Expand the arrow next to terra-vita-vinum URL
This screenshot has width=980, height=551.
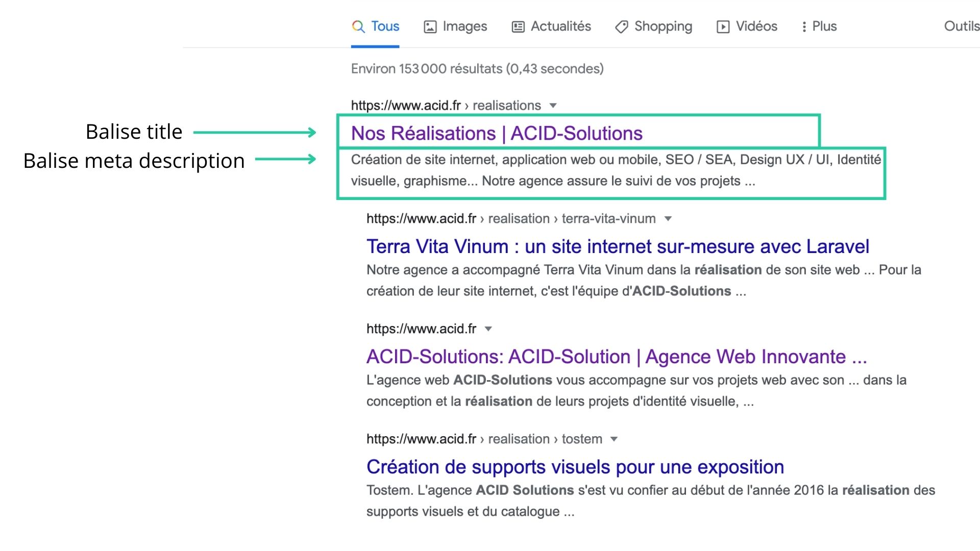668,219
